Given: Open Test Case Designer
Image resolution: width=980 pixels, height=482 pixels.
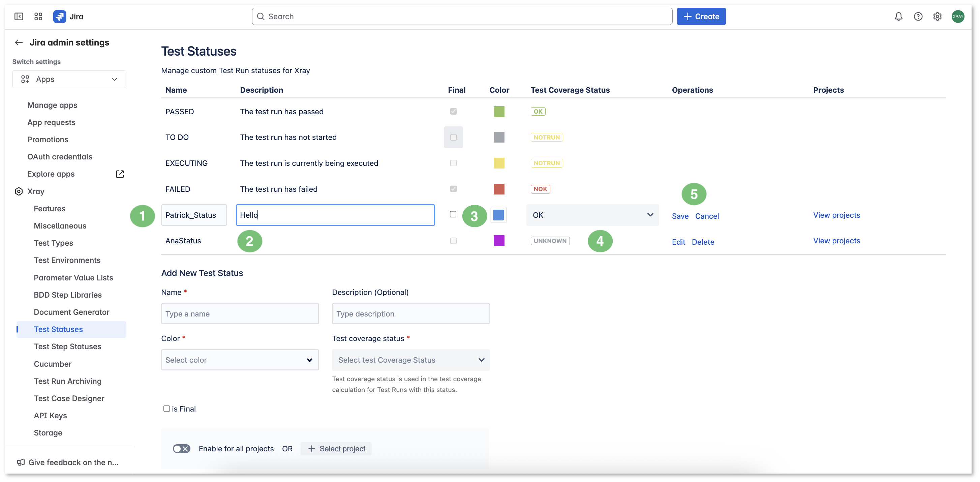Looking at the screenshot, I should (x=69, y=398).
